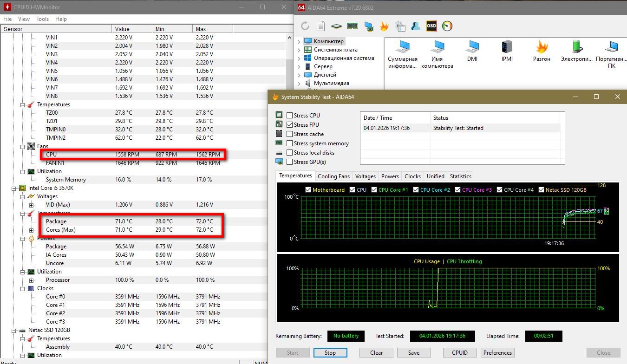Switch to the Statistics tab
The height and width of the screenshot is (364, 627).
(x=461, y=176)
